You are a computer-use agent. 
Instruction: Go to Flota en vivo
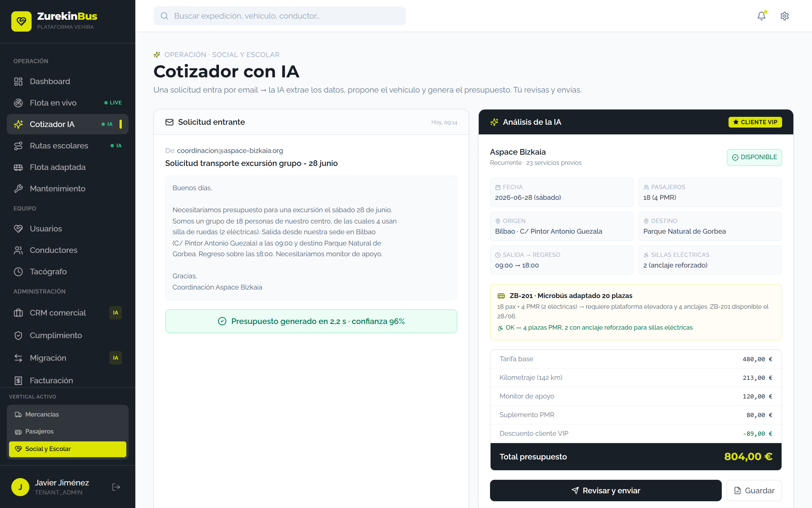point(67,103)
